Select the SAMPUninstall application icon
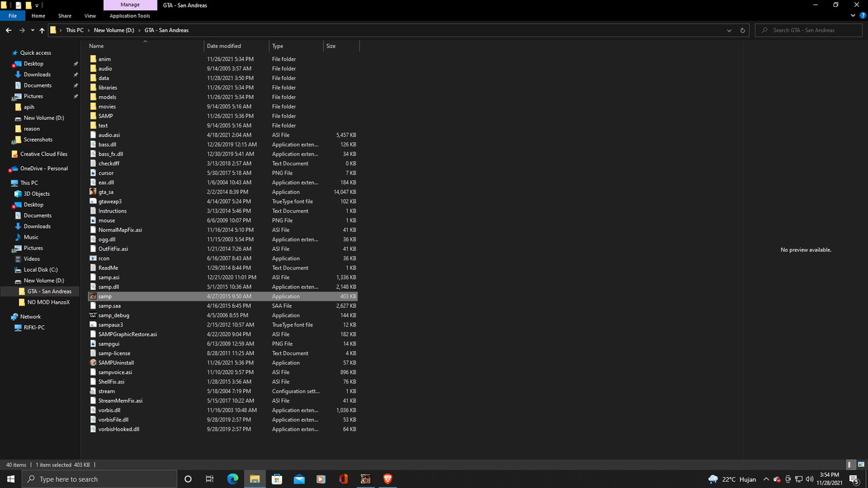Image resolution: width=868 pixels, height=488 pixels. click(x=93, y=363)
